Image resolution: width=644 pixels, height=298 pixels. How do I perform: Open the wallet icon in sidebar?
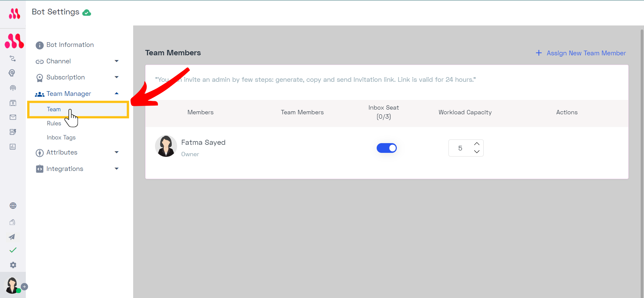coord(13,222)
